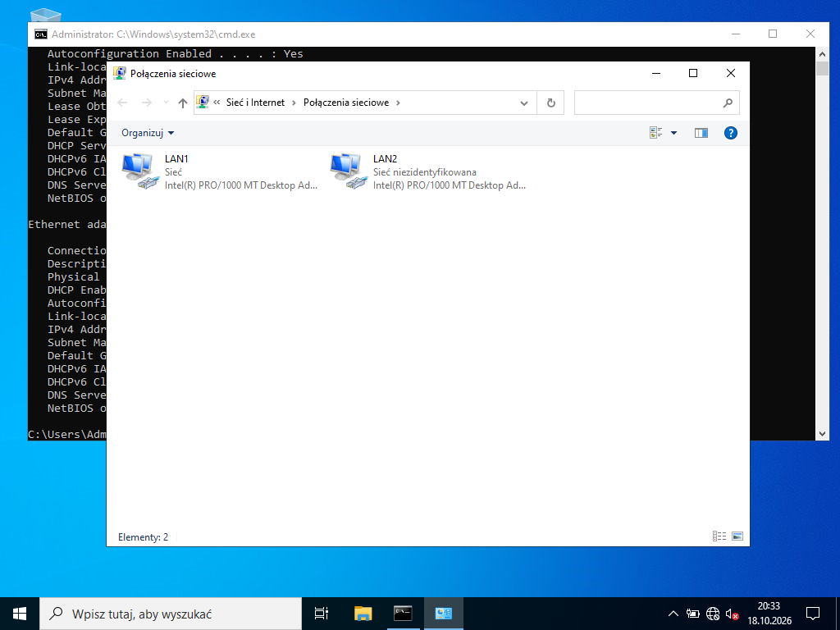Go back using the back arrow
This screenshot has width=840, height=630.
123,103
